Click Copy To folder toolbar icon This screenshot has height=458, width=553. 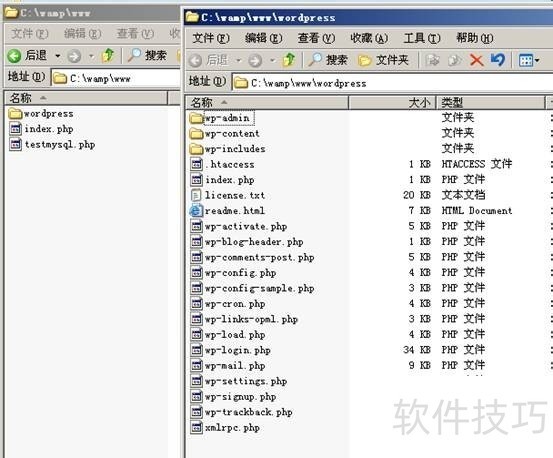point(454,60)
